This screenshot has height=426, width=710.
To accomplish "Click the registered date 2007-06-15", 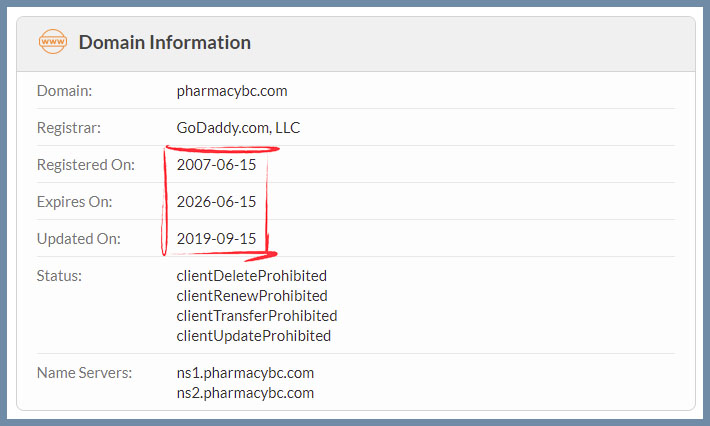I will click(216, 165).
